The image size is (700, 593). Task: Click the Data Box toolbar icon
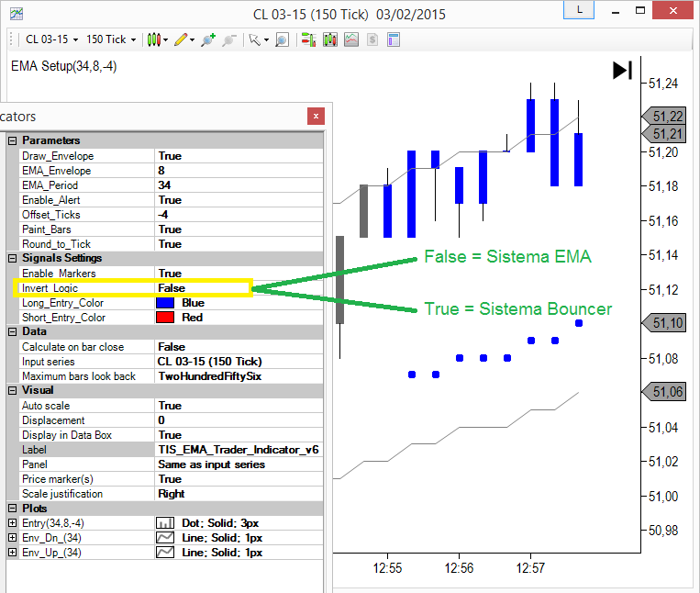coord(393,39)
